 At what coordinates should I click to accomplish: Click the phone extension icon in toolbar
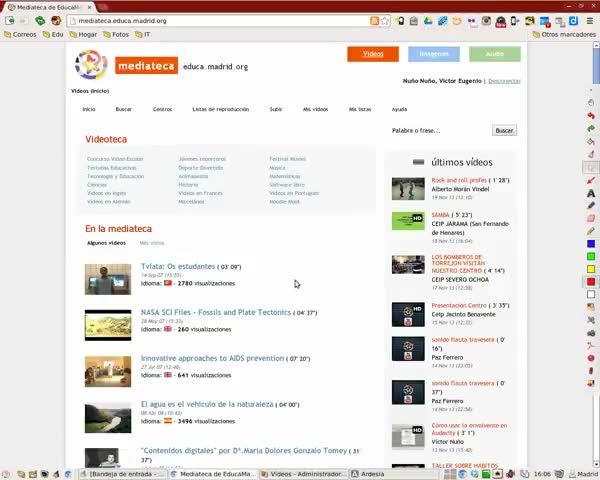click(515, 21)
